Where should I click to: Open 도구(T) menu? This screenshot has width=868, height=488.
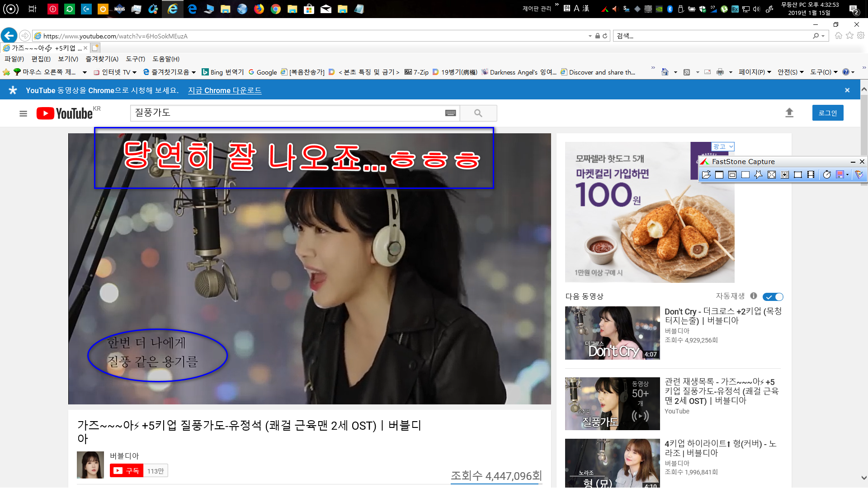[135, 59]
